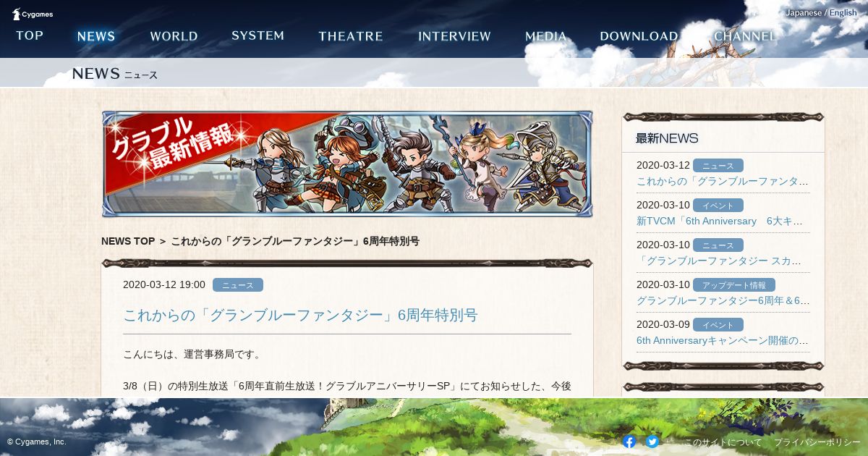
Task: Click sidebar date 2020-03-09
Action: (x=663, y=324)
